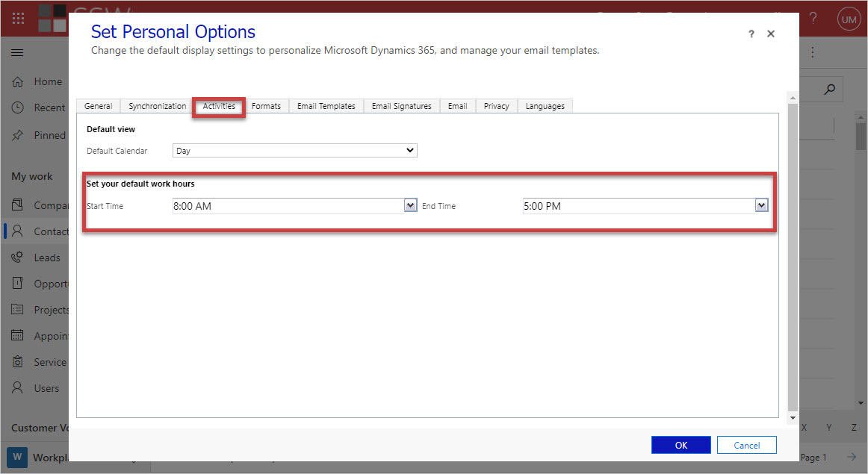Switch to the General tab
The image size is (868, 474).
[x=98, y=106]
